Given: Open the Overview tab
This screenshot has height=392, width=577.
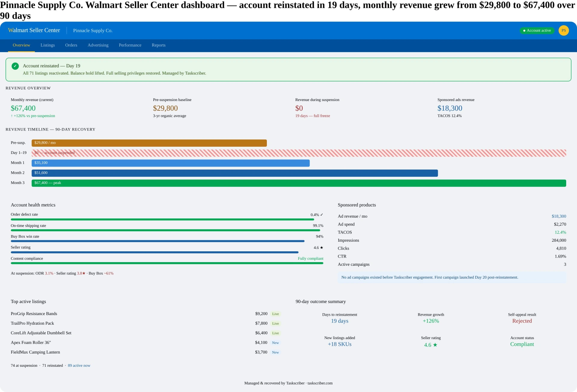Looking at the screenshot, I should tap(21, 45).
